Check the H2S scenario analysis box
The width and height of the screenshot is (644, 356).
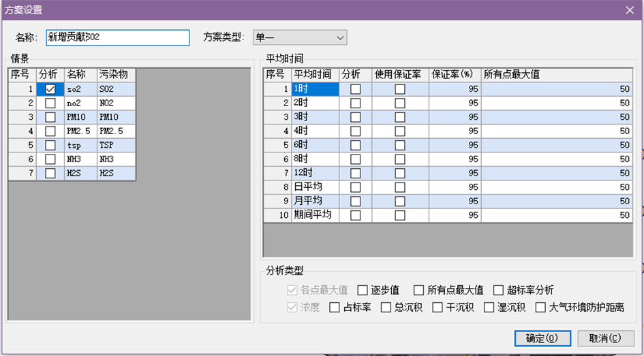[x=50, y=174]
